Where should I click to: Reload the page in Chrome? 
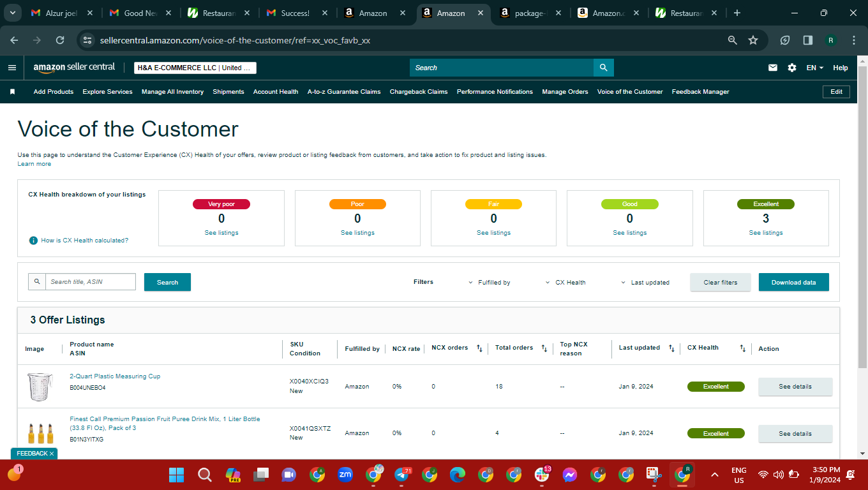60,40
